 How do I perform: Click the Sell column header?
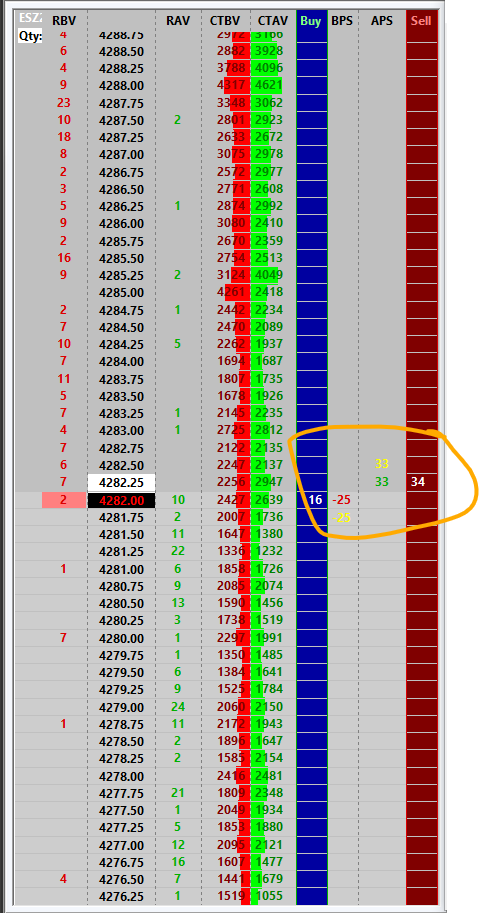(x=421, y=21)
